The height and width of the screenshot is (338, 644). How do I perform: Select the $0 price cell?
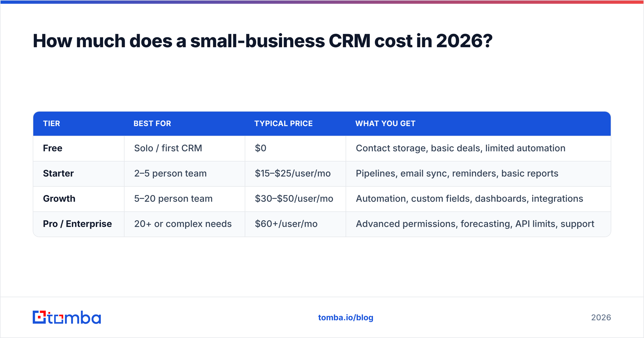(x=295, y=148)
